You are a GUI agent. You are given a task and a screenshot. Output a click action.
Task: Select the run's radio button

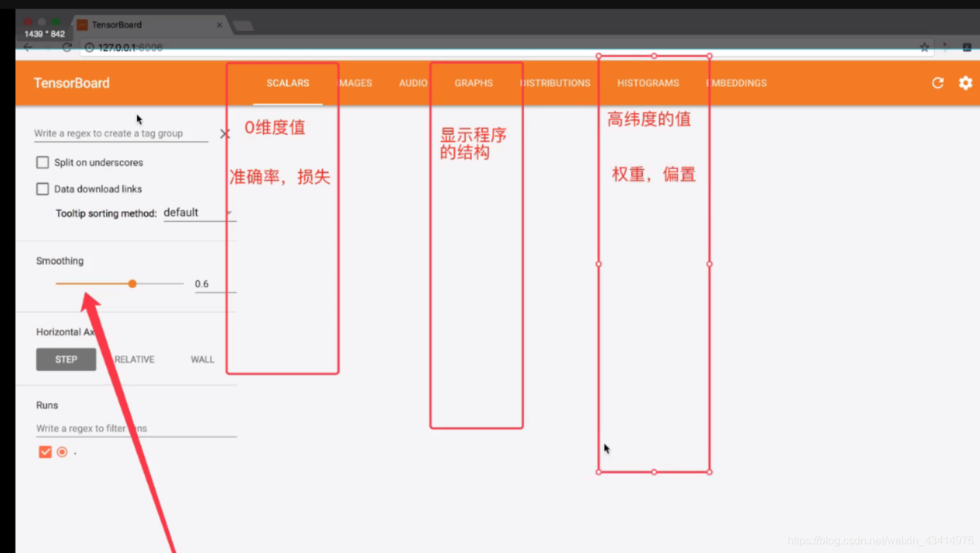pyautogui.click(x=62, y=452)
